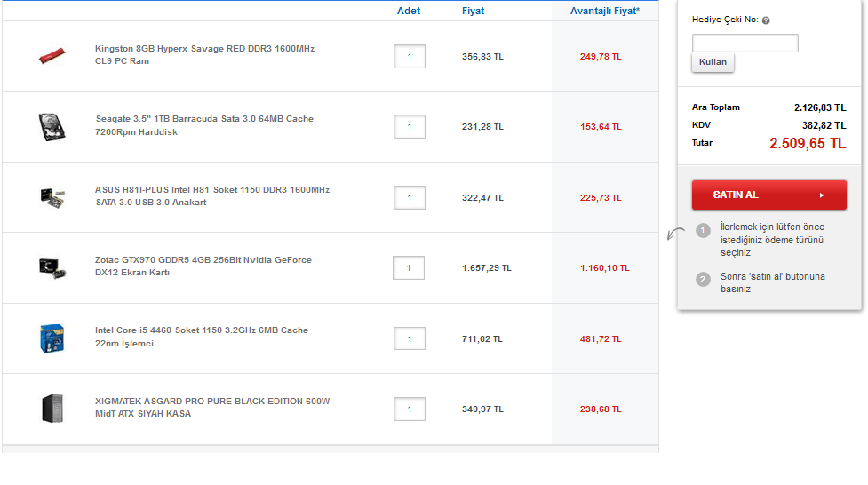868x485 pixels.
Task: Click the Seagate Barracuda hard disk image
Action: tap(52, 126)
